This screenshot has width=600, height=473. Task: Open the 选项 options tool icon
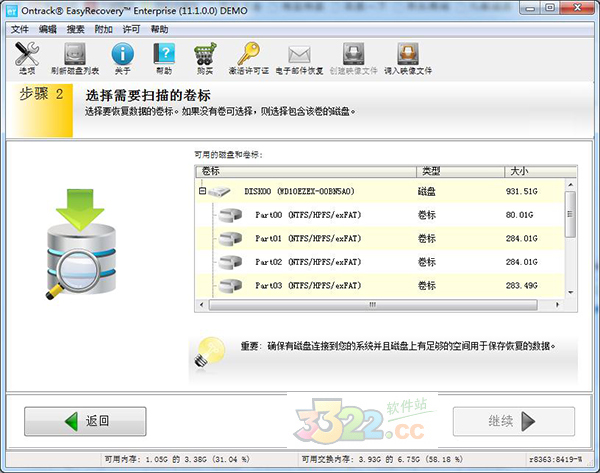click(27, 54)
